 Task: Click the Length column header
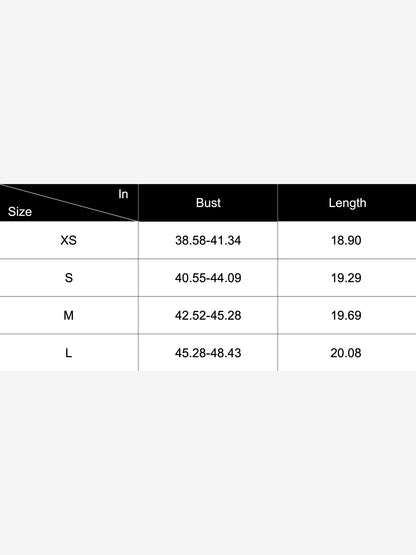(x=347, y=203)
